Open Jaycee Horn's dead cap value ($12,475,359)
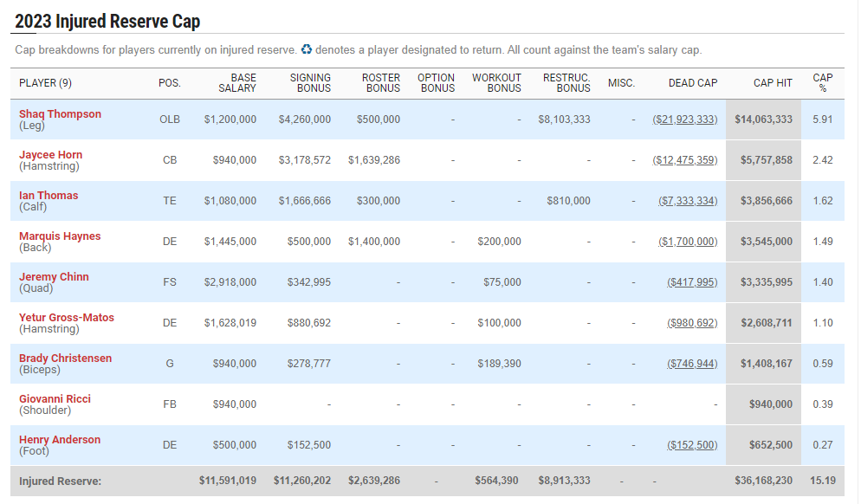This screenshot has height=504, width=861. [x=685, y=160]
